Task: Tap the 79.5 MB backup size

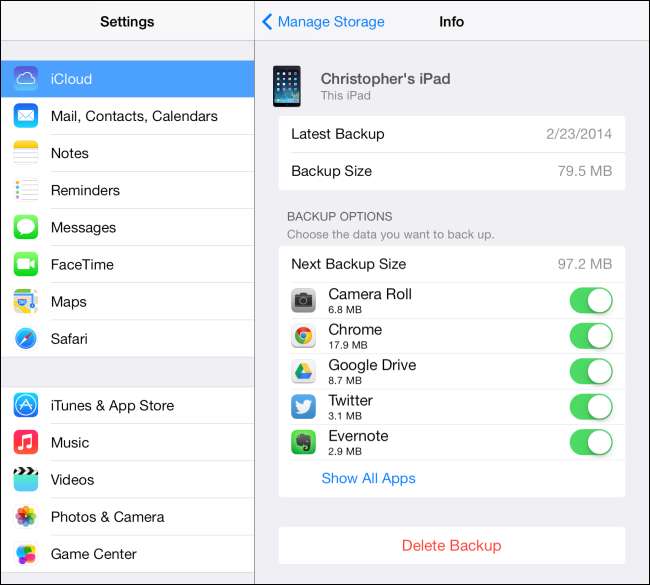Action: [585, 171]
